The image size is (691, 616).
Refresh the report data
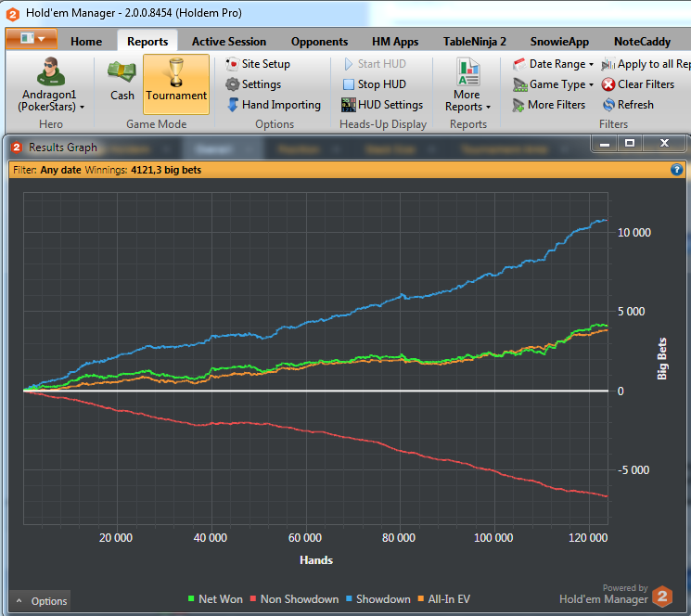(628, 105)
